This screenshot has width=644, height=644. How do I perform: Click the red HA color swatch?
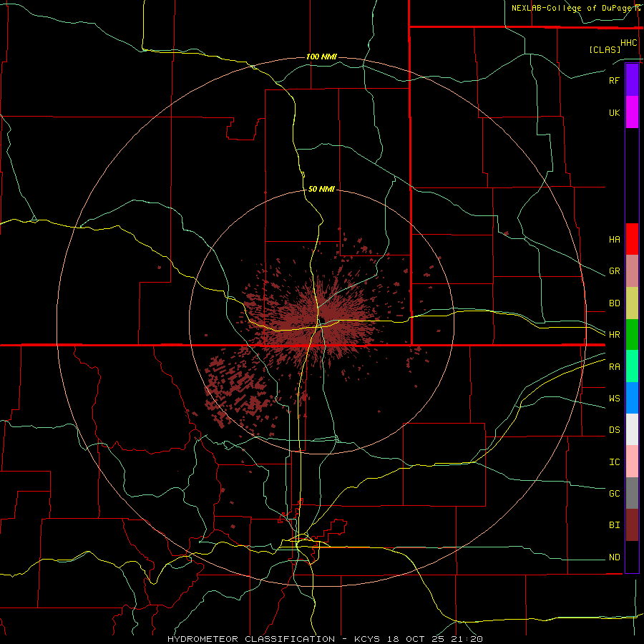632,239
